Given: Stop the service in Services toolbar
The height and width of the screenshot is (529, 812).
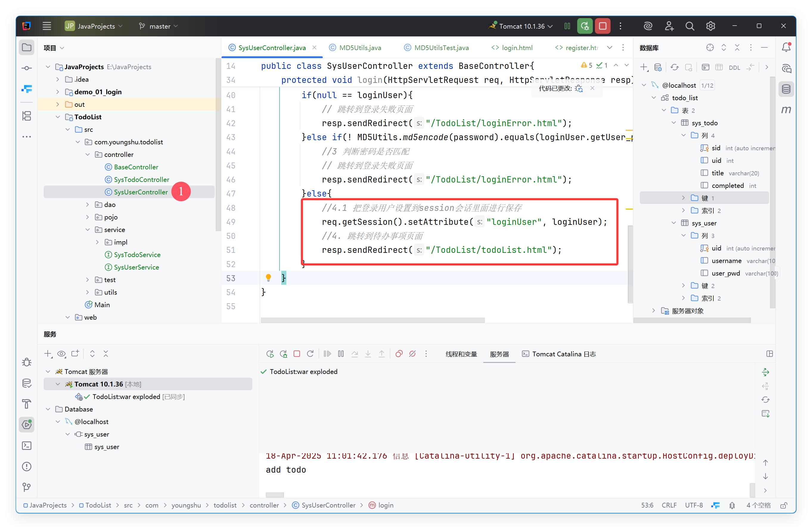Looking at the screenshot, I should tap(297, 354).
